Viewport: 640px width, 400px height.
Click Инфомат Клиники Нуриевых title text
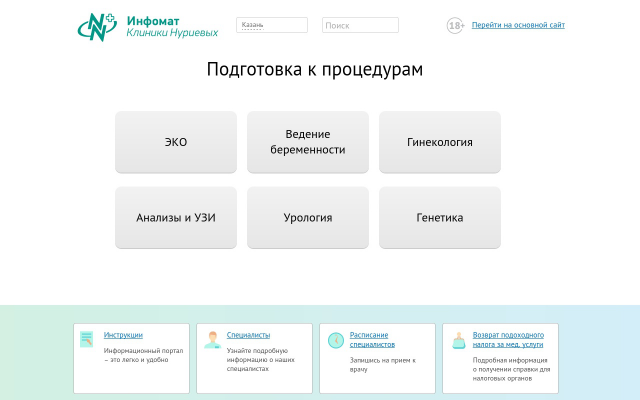coord(172,27)
